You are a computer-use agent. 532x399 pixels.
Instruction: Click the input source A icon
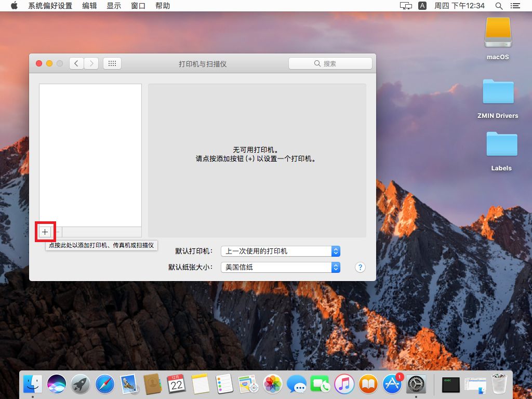[x=422, y=6]
